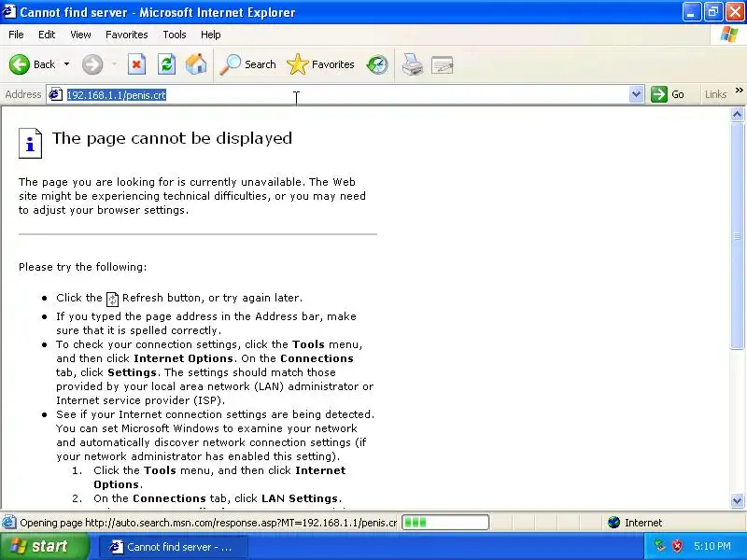Open the Search pane from the toolbar
This screenshot has width=747, height=560.
point(247,64)
